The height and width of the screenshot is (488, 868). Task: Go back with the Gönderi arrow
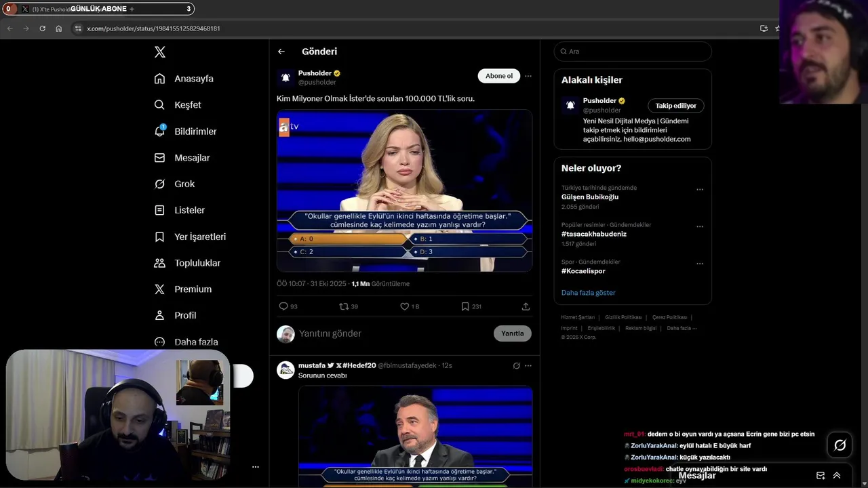click(x=281, y=52)
